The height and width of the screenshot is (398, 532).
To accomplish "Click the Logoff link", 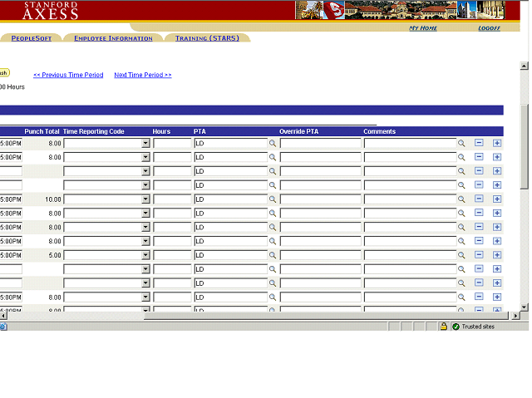I will point(489,28).
